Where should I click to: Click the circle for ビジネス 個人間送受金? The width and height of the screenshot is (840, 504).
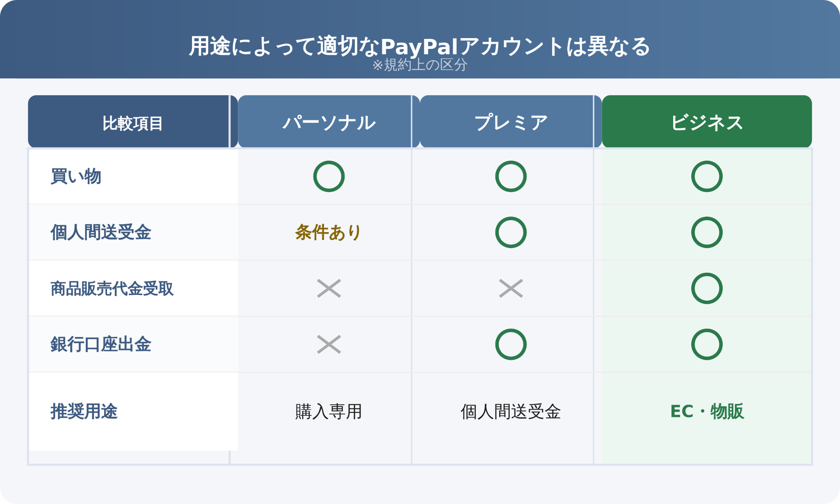pyautogui.click(x=707, y=233)
